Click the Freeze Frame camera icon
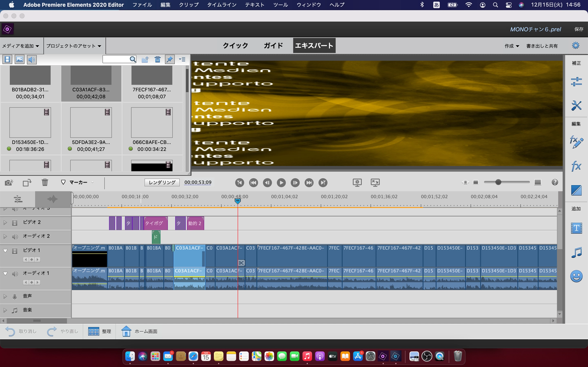588x367 pixels. pos(9,182)
